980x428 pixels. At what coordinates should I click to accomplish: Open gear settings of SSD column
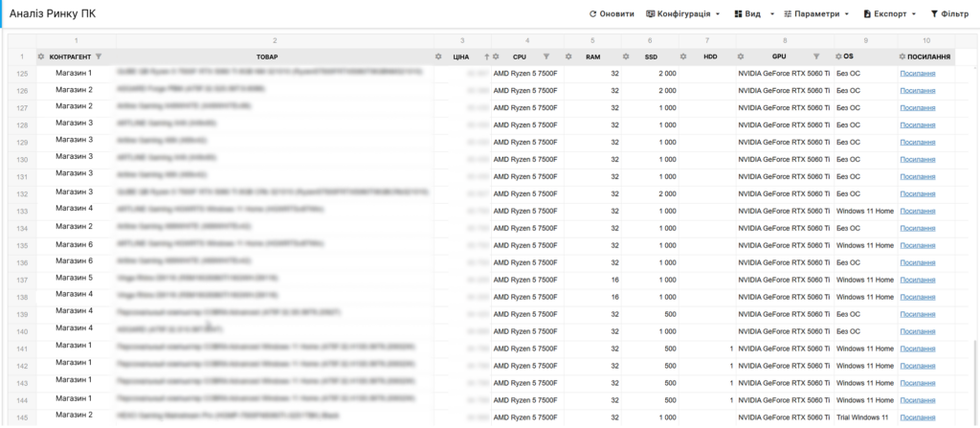click(x=626, y=56)
